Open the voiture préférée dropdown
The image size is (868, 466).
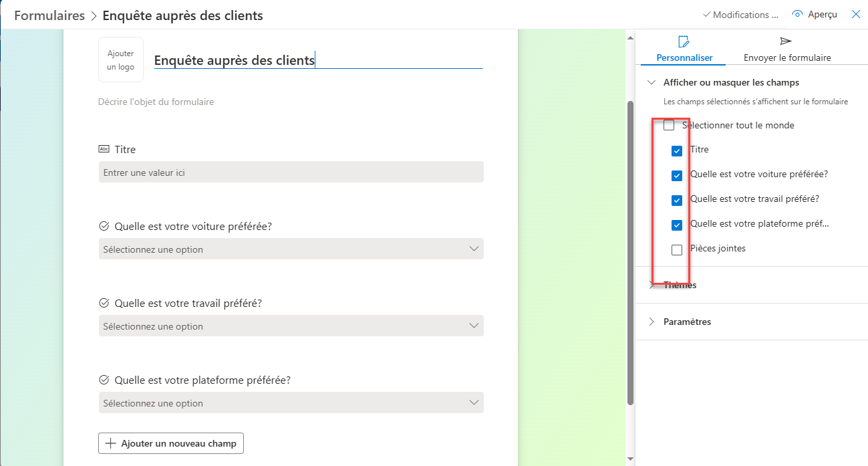(291, 249)
